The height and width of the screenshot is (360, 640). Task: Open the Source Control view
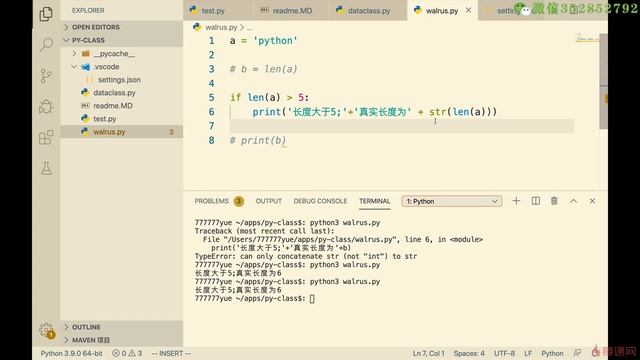point(46,76)
